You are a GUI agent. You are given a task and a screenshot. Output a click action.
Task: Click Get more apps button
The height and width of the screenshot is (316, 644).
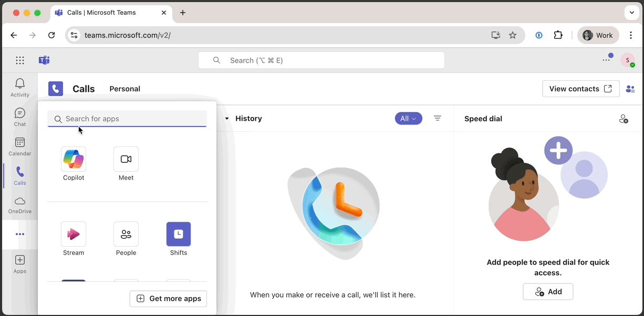point(169,299)
